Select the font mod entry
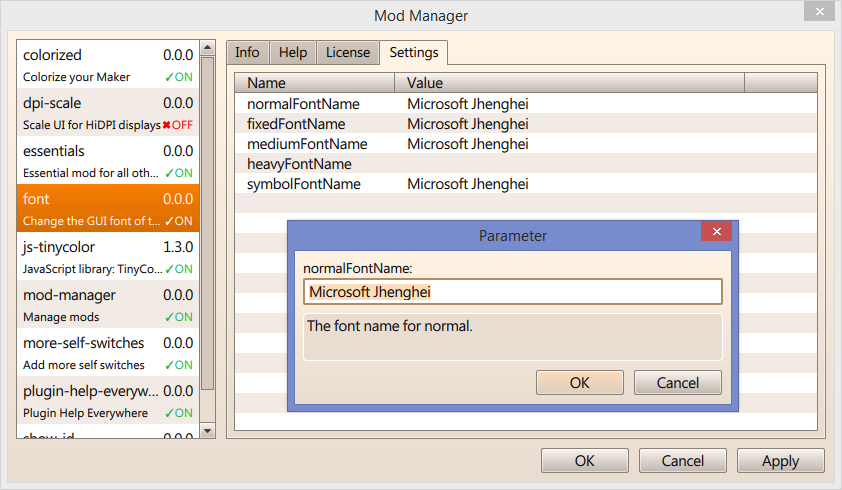This screenshot has width=842, height=490. point(108,208)
